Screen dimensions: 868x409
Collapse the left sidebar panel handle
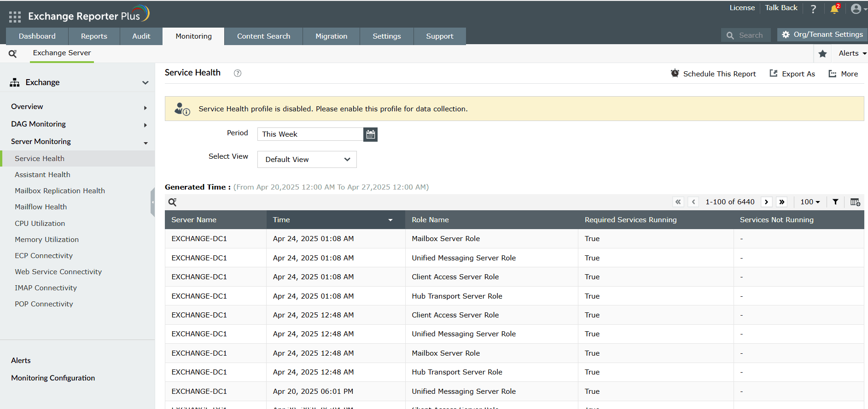click(x=152, y=202)
